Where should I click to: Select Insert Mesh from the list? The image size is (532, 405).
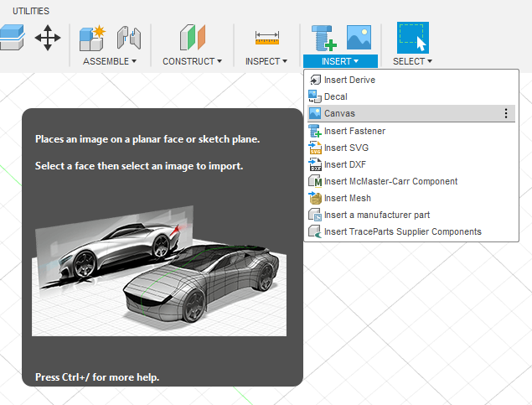[347, 198]
